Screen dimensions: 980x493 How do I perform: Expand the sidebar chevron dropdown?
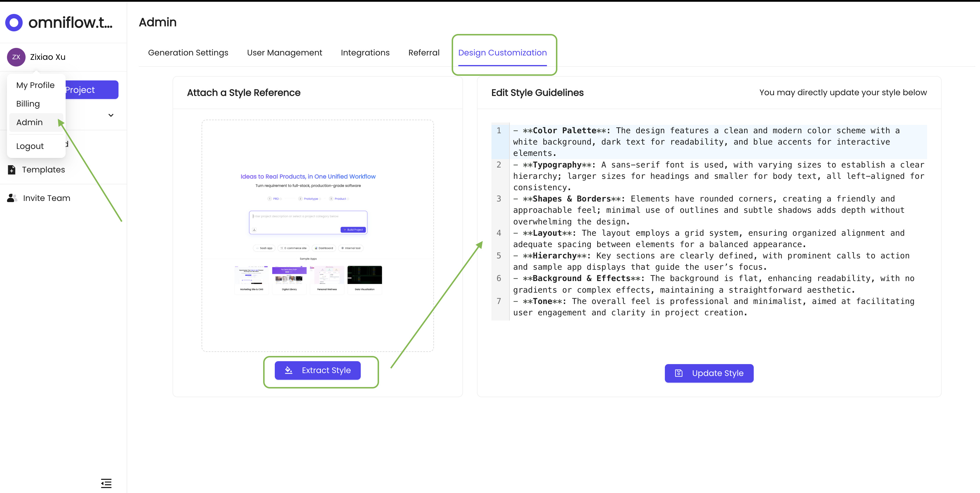click(111, 115)
